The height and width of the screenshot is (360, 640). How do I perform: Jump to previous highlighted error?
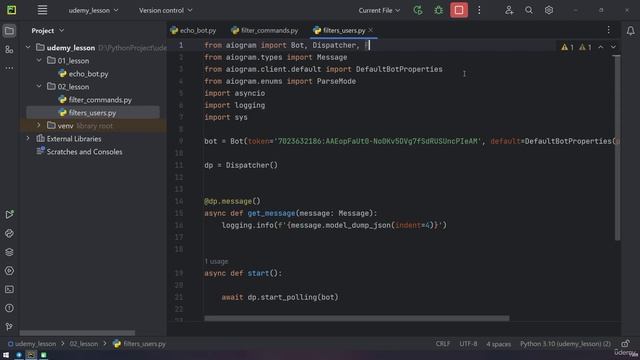601,47
